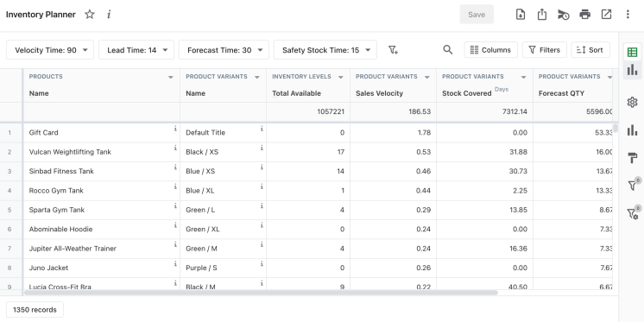This screenshot has height=322, width=644.
Task: Click the Sinbad Fitness Tank cell
Action: [x=102, y=171]
